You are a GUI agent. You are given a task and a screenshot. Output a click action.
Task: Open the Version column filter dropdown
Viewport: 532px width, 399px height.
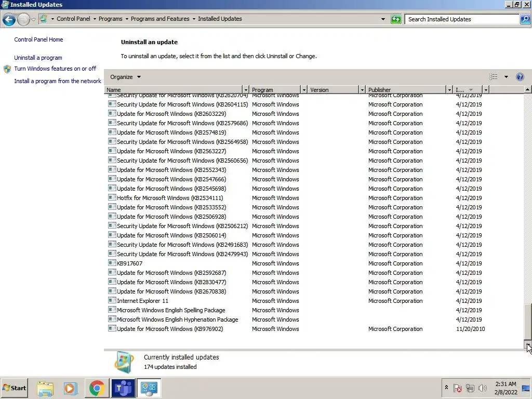point(362,89)
